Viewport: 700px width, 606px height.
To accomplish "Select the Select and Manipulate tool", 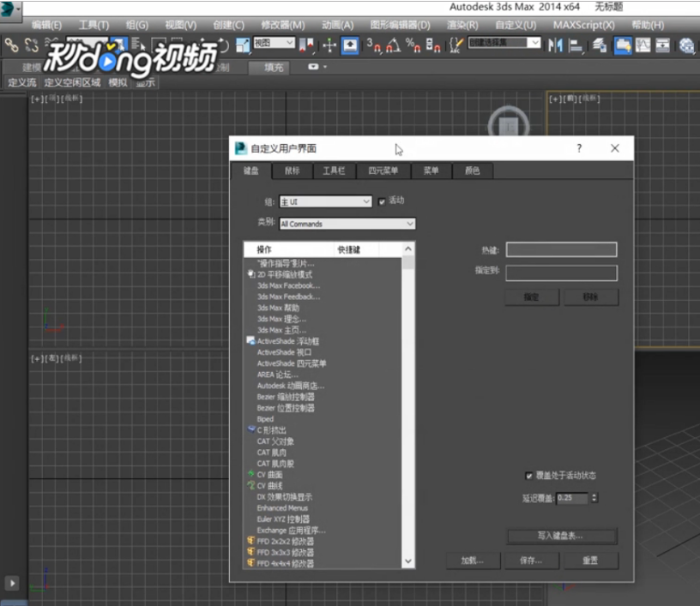I will click(329, 45).
